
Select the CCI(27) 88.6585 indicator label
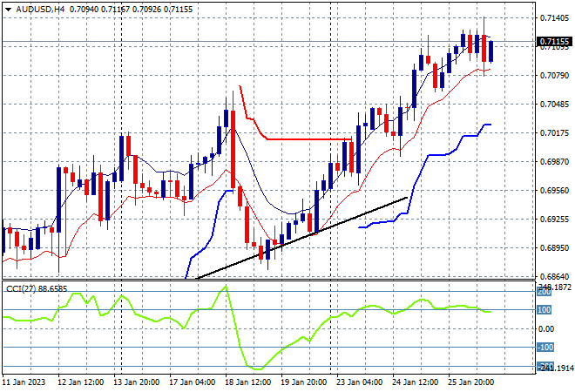point(37,289)
